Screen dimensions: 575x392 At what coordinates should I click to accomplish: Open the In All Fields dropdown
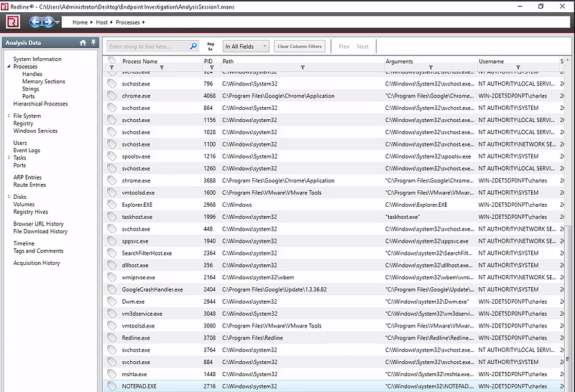pyautogui.click(x=246, y=47)
